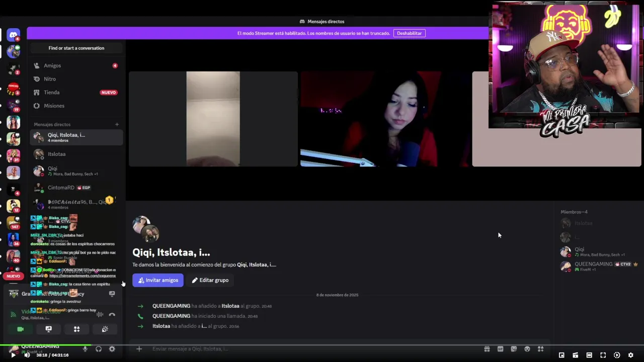Start screen share from call controls
The height and width of the screenshot is (362, 644).
[x=48, y=329]
